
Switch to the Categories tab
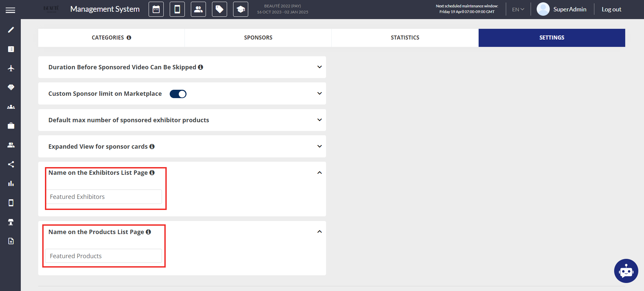click(x=111, y=38)
